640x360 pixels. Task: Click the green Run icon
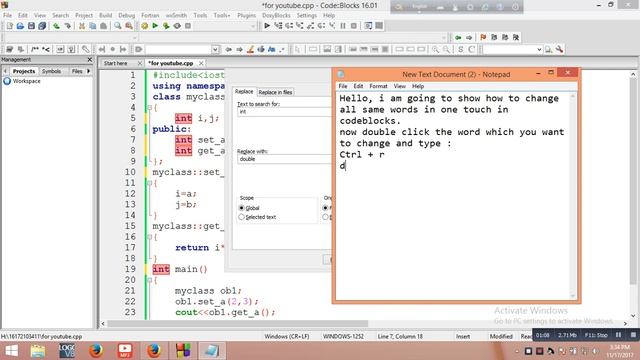point(155,26)
